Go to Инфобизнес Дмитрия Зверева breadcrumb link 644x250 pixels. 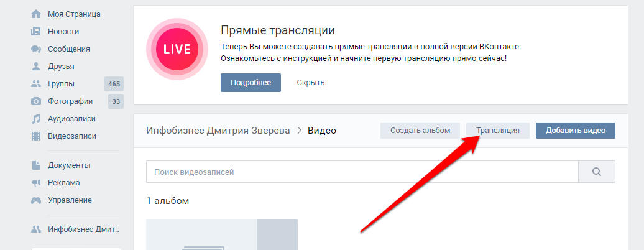pyautogui.click(x=218, y=131)
